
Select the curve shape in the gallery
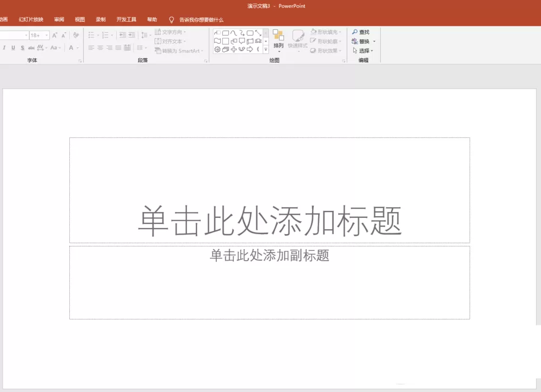(x=234, y=33)
